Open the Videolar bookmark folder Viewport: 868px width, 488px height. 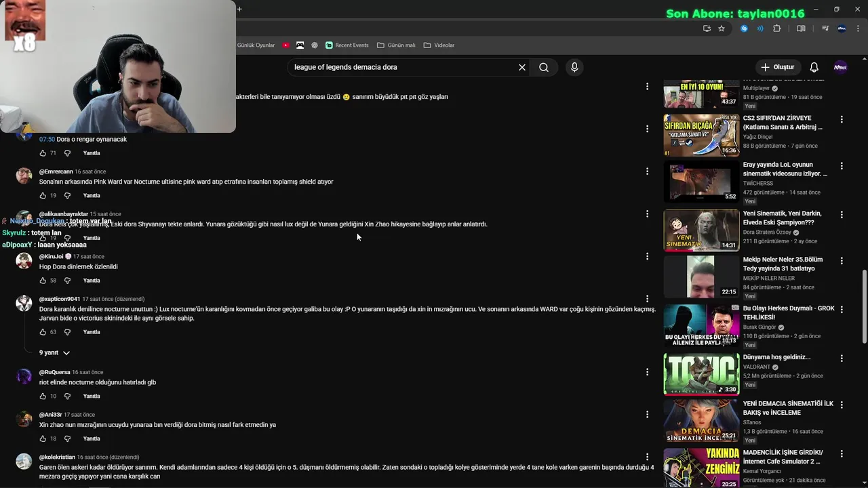(x=439, y=45)
